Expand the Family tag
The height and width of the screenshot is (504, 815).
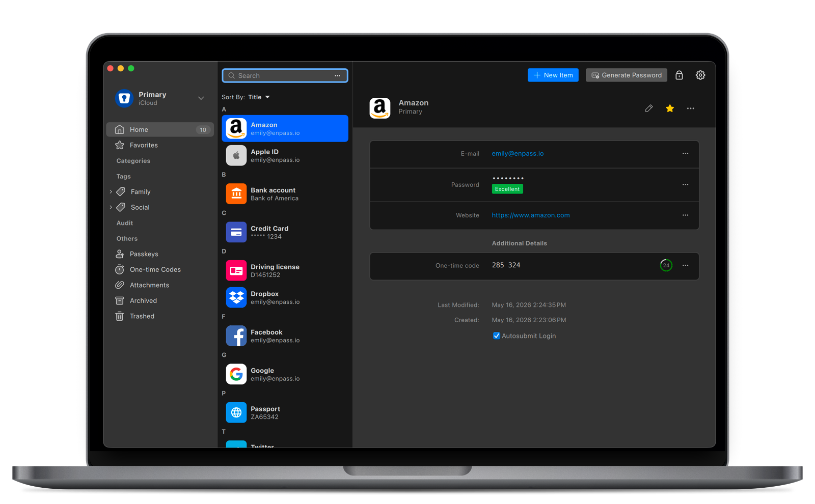click(x=111, y=191)
